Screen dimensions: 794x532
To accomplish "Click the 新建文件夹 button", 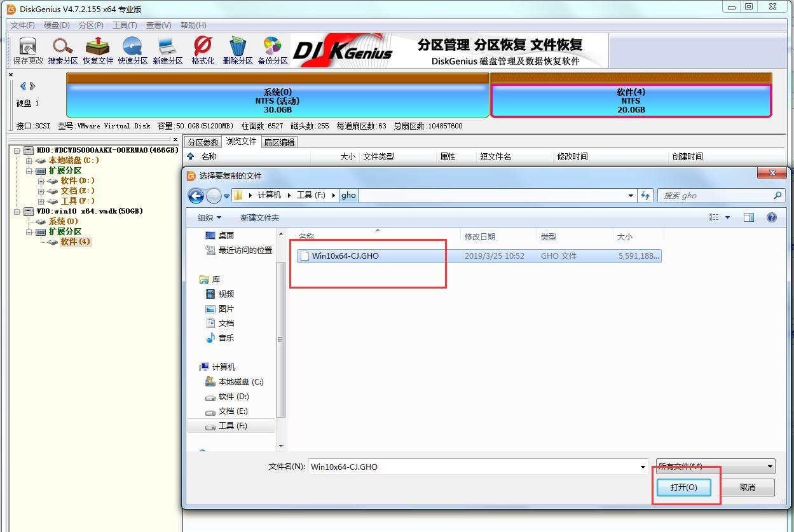I will coord(259,217).
